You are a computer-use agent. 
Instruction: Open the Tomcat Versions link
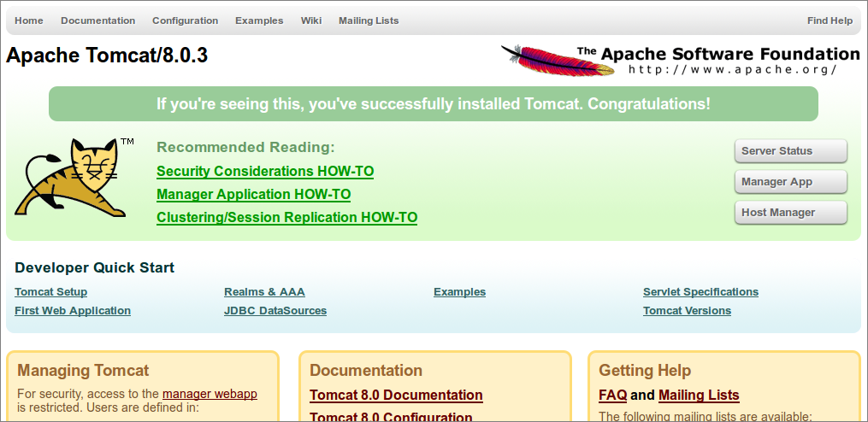(x=687, y=311)
